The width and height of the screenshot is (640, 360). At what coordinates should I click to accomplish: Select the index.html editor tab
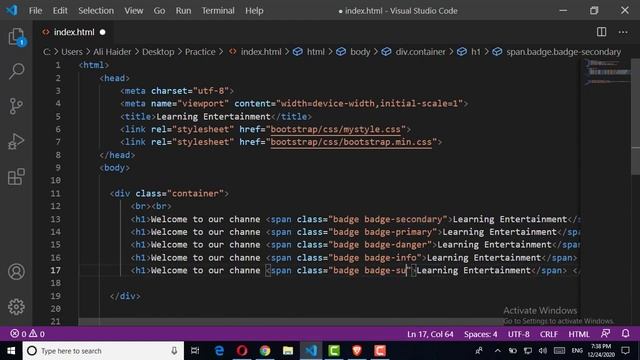point(73,32)
